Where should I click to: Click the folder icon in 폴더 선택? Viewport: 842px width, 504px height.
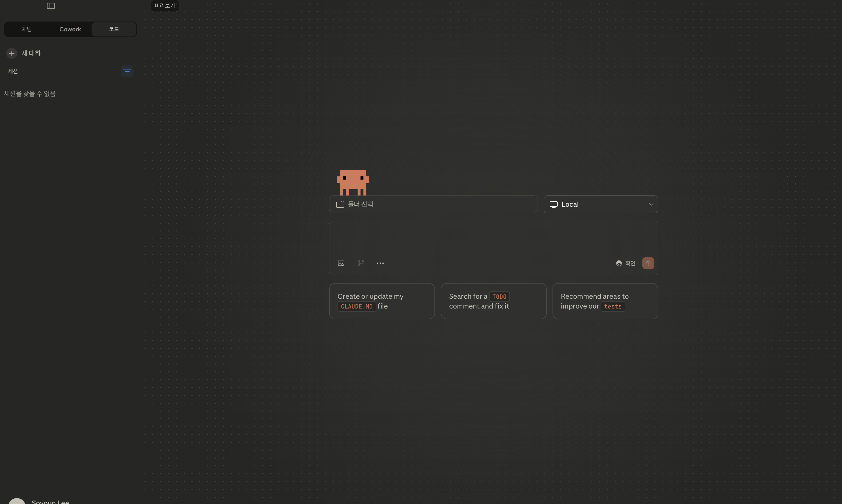(340, 205)
